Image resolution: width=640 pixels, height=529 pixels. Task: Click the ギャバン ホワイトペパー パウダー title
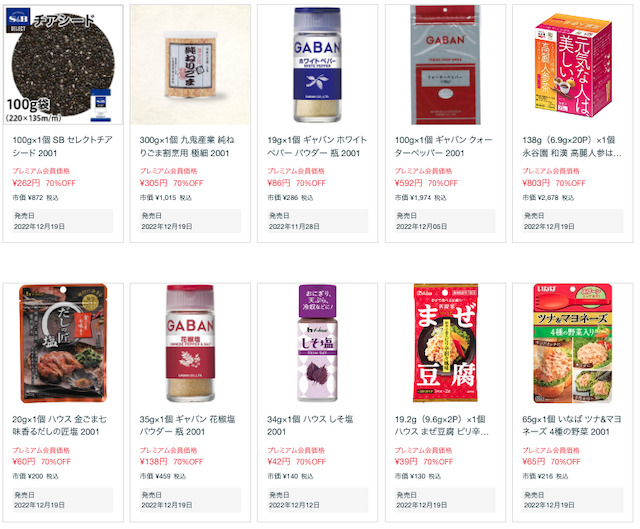[317, 147]
